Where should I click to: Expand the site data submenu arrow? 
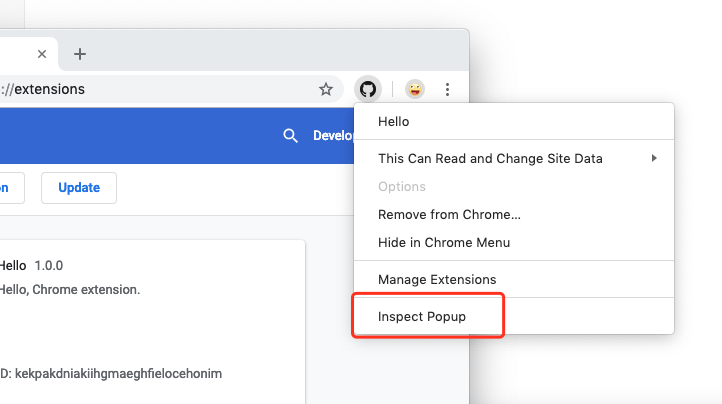click(654, 158)
